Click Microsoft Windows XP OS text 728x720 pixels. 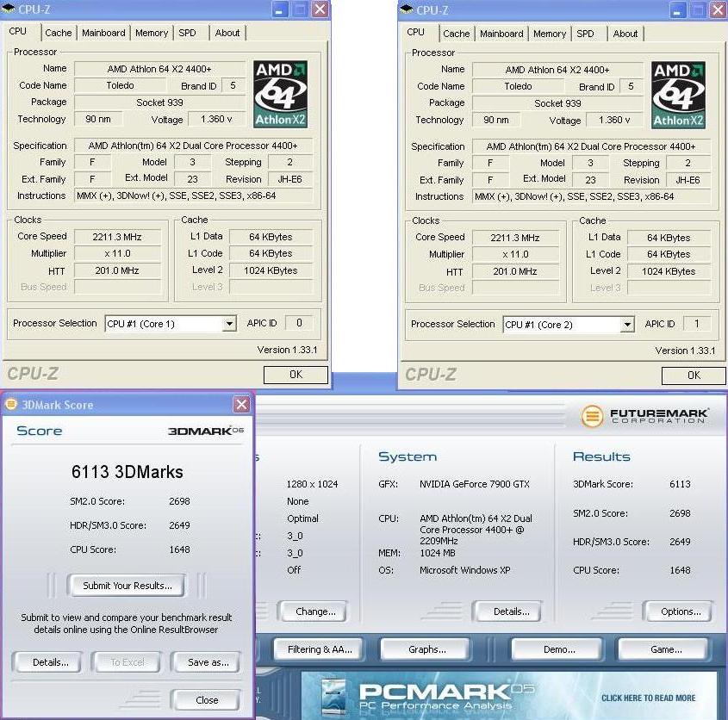[464, 570]
